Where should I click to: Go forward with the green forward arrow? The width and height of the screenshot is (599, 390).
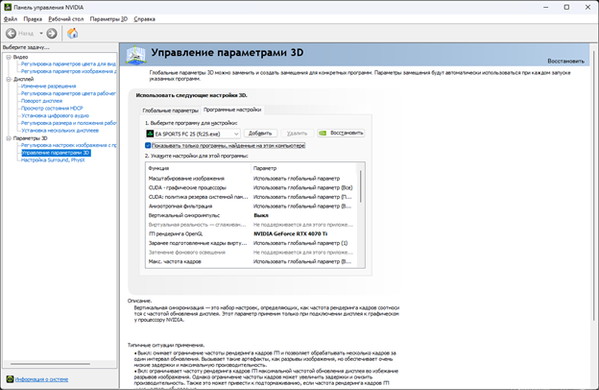click(x=52, y=34)
